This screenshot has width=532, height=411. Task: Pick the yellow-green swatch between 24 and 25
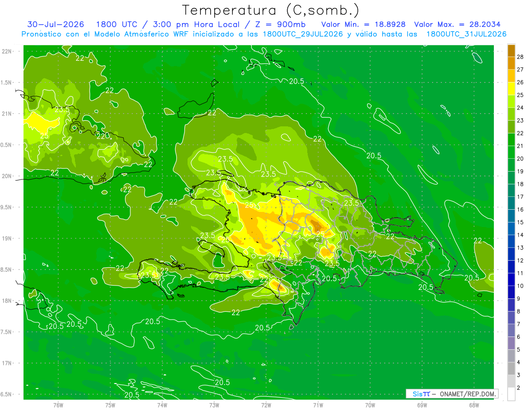[x=511, y=102]
